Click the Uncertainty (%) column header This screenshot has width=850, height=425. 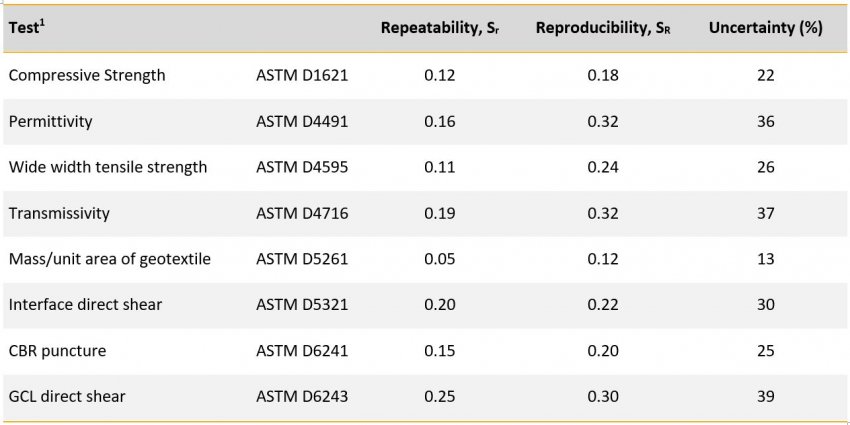pyautogui.click(x=765, y=28)
